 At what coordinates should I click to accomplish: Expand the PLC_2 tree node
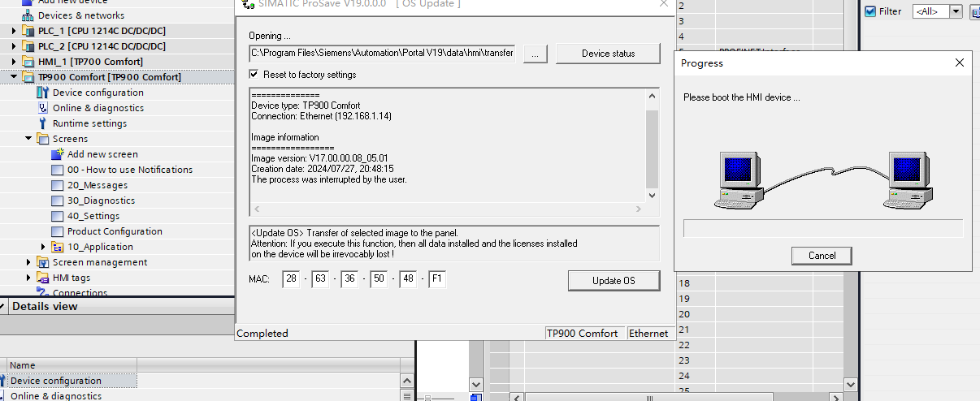(14, 46)
